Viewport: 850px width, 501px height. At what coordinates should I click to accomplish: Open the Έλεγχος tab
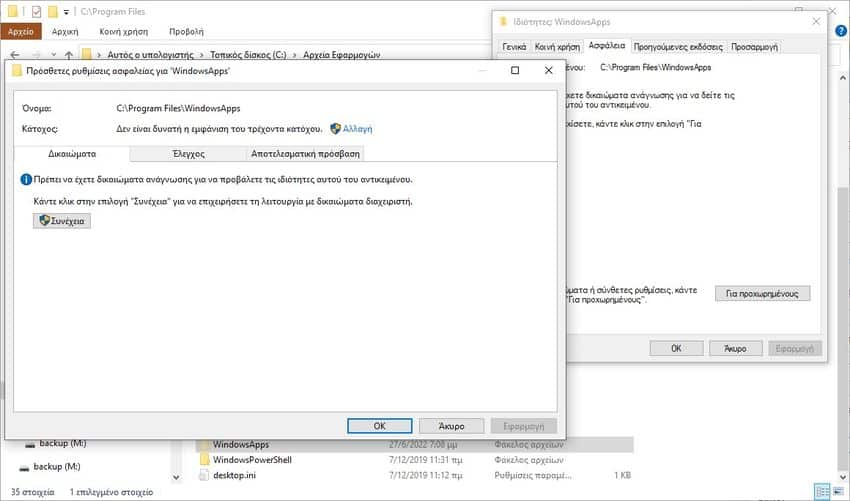coord(188,154)
